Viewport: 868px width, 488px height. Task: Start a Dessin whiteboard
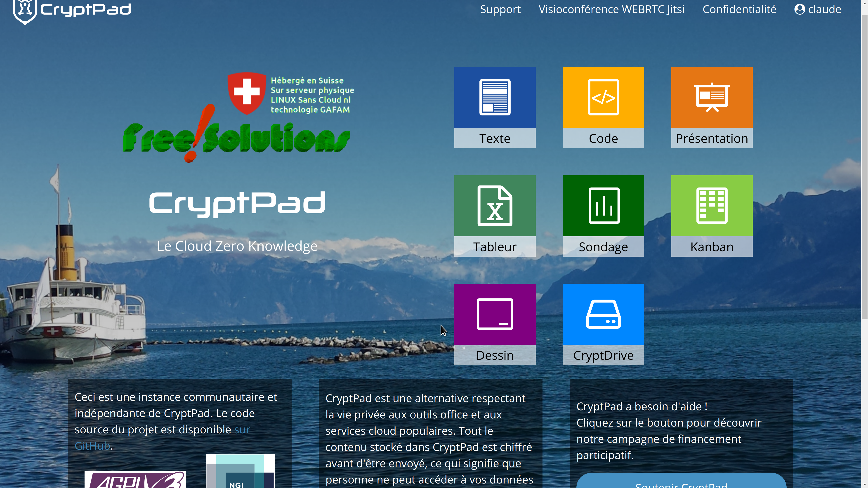495,324
